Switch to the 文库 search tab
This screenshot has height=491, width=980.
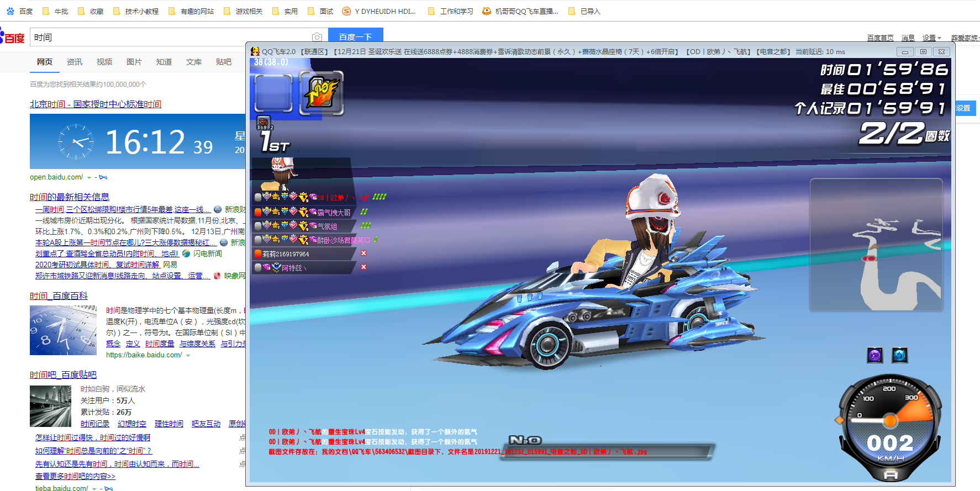194,62
